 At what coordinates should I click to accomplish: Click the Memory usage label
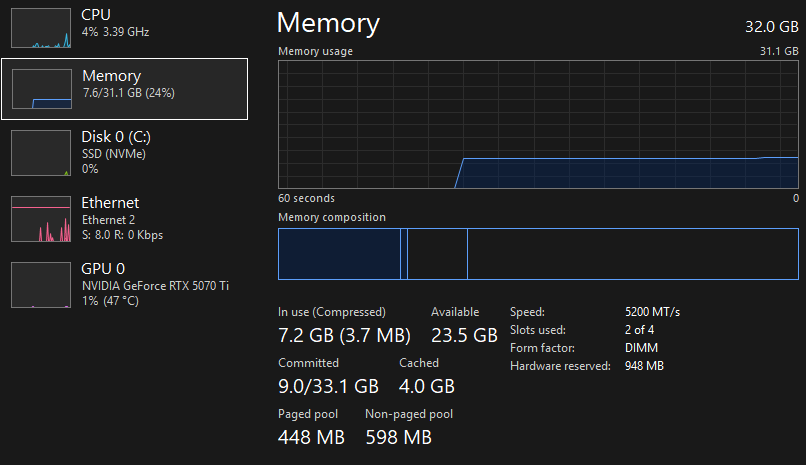coord(316,51)
